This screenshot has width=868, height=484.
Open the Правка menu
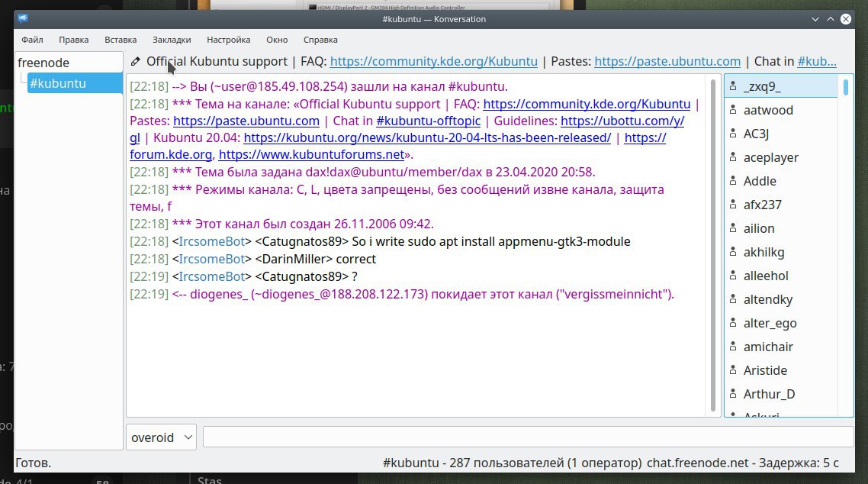[x=74, y=40]
